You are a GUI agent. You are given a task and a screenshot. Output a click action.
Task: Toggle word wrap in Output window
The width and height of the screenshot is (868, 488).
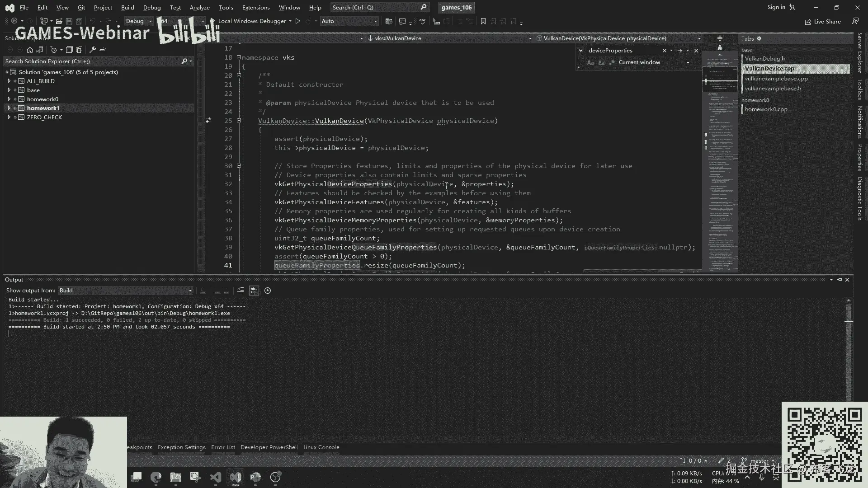click(254, 291)
